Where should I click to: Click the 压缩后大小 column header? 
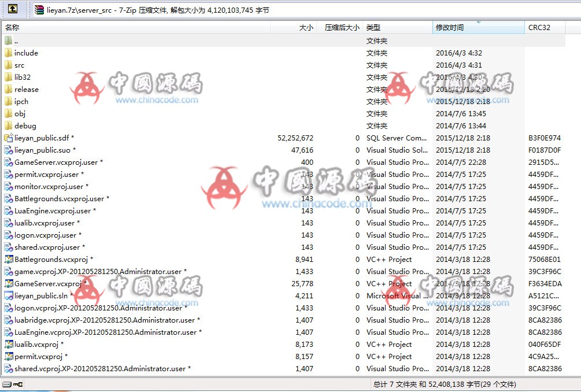(x=341, y=27)
